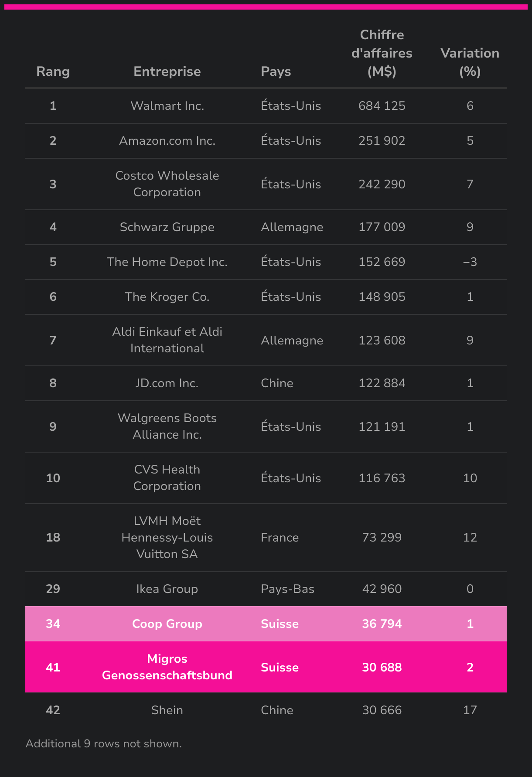Viewport: 532px width, 777px height.
Task: Click the Variation (%) column header
Action: [470, 62]
